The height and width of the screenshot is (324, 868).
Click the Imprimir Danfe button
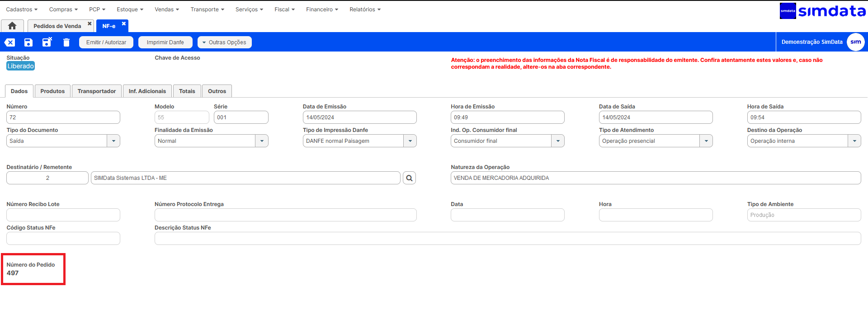[x=165, y=42]
